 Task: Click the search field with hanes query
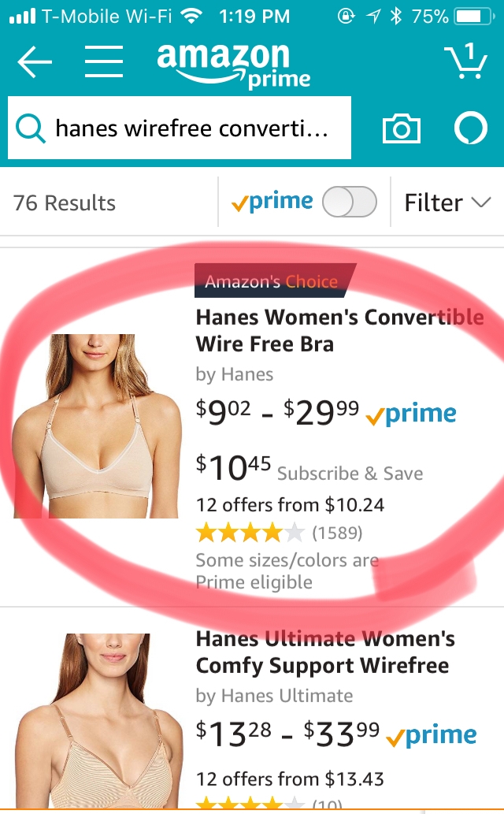click(x=179, y=128)
